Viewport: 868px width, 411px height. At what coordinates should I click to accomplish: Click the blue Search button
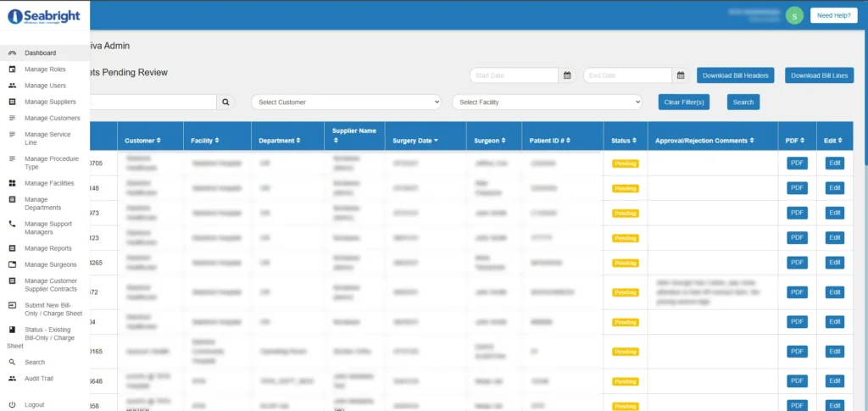coord(743,103)
